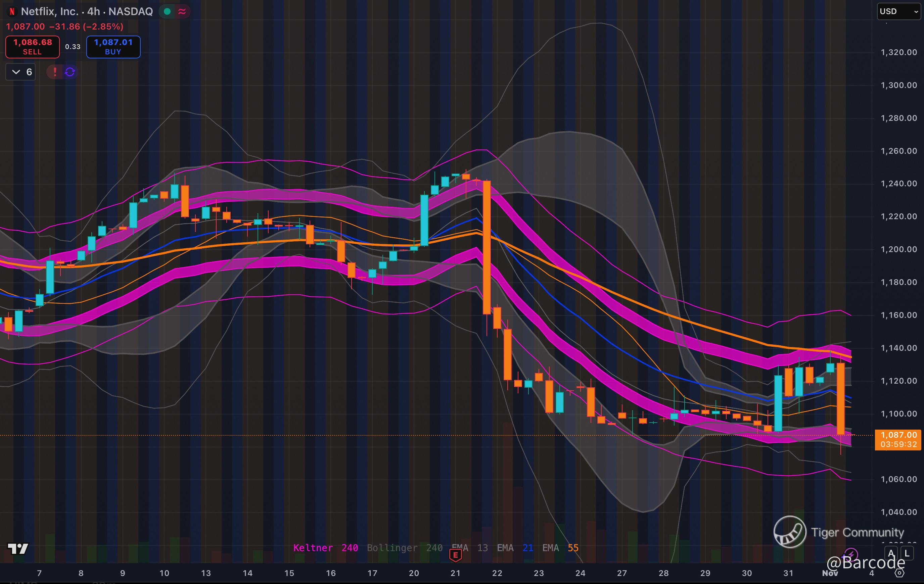
Task: Open the TradingView logo
Action: (18, 549)
